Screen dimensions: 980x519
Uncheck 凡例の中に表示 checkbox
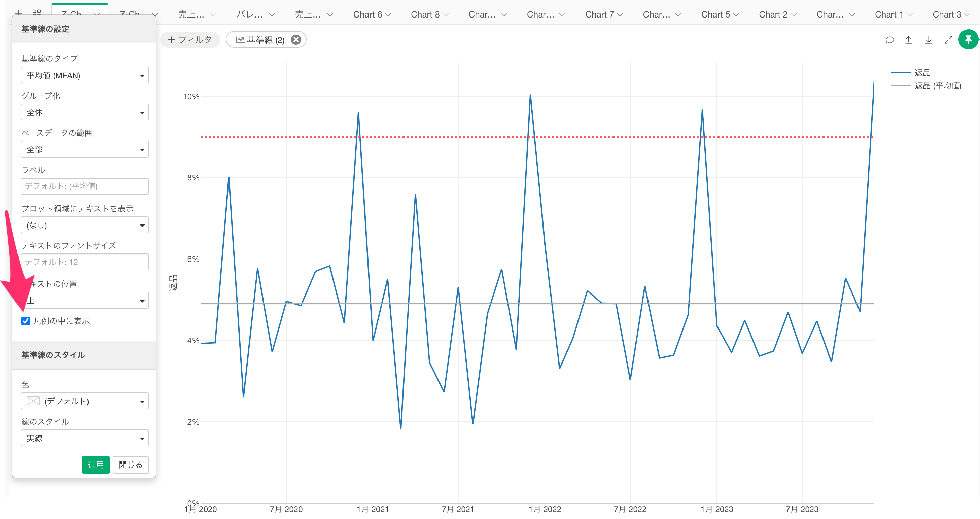click(x=26, y=321)
